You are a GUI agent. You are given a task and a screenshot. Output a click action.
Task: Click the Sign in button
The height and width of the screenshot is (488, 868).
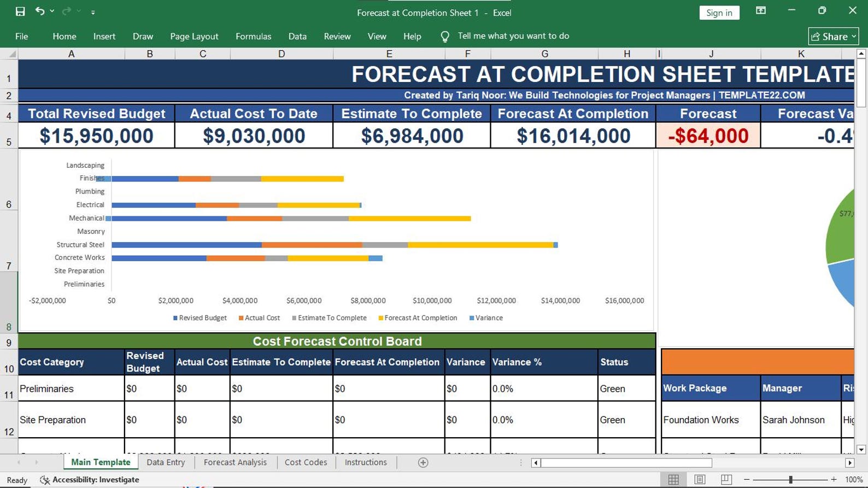click(x=719, y=13)
